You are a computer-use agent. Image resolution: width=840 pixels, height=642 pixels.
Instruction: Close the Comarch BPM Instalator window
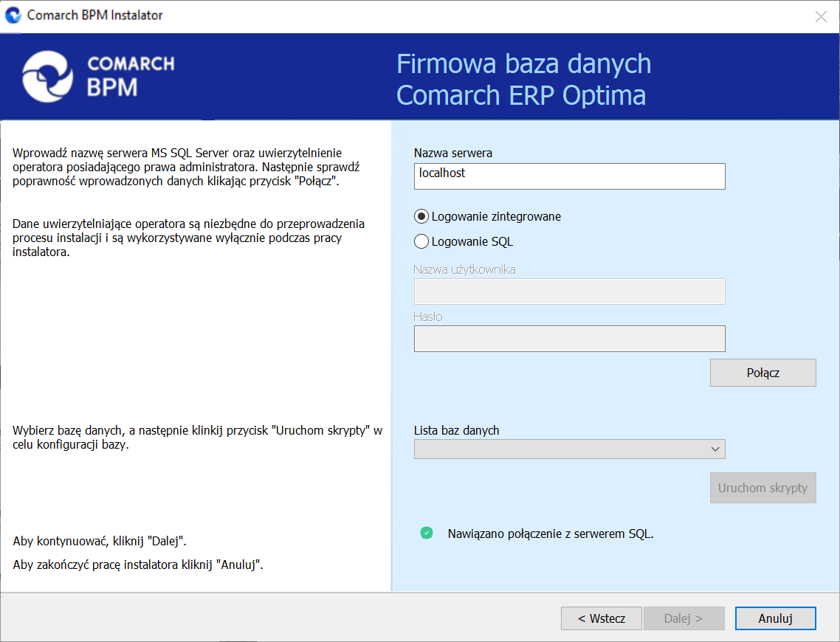pyautogui.click(x=821, y=16)
